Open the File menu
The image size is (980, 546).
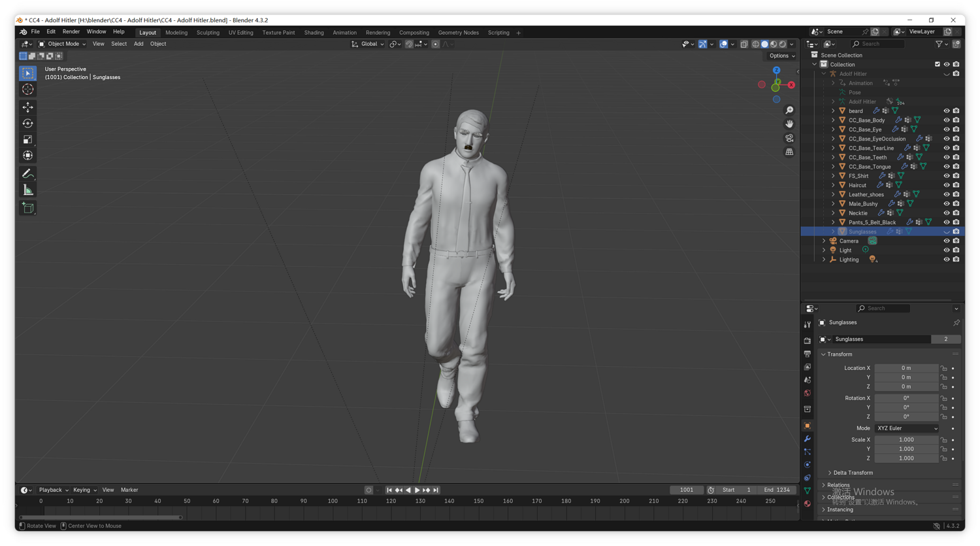tap(35, 32)
